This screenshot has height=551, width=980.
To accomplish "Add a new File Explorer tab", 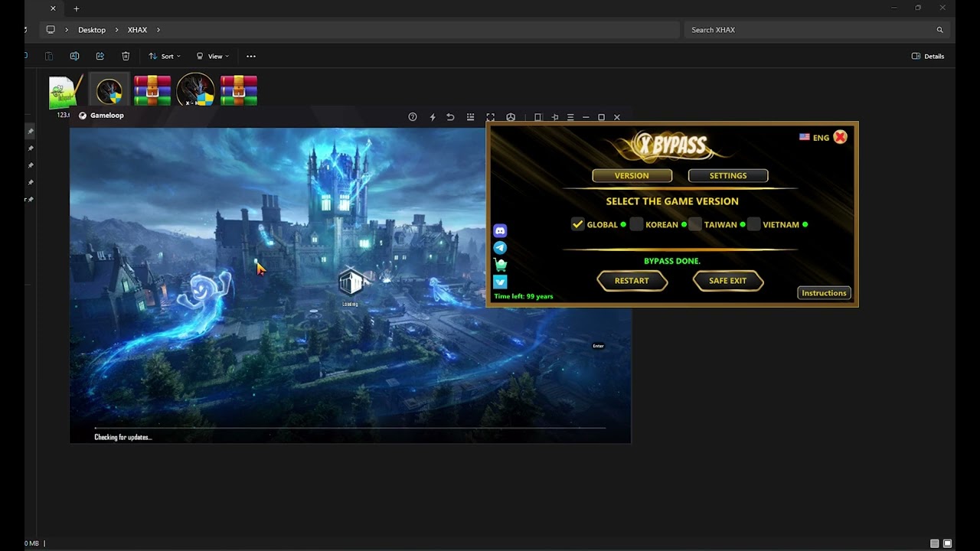I will pyautogui.click(x=76, y=8).
